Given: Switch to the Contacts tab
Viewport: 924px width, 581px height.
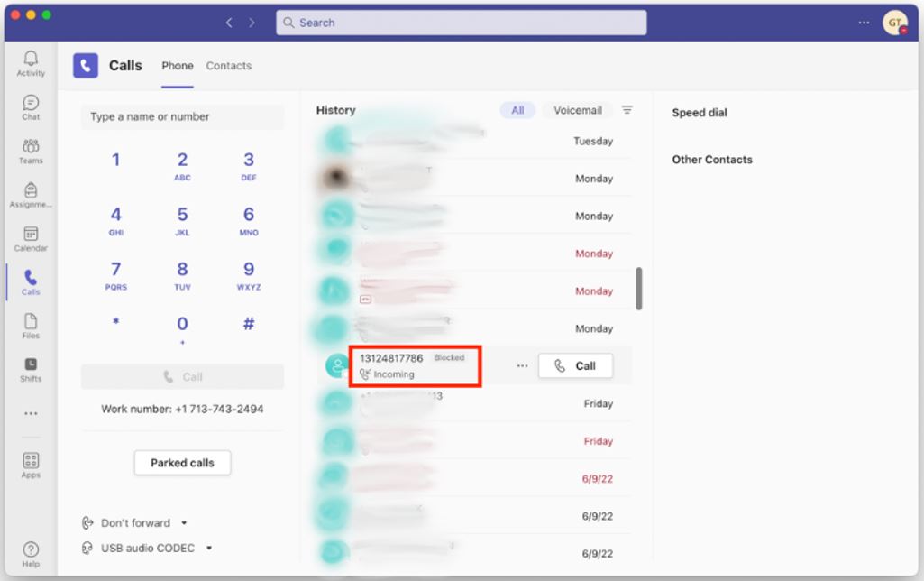Looking at the screenshot, I should [x=228, y=65].
